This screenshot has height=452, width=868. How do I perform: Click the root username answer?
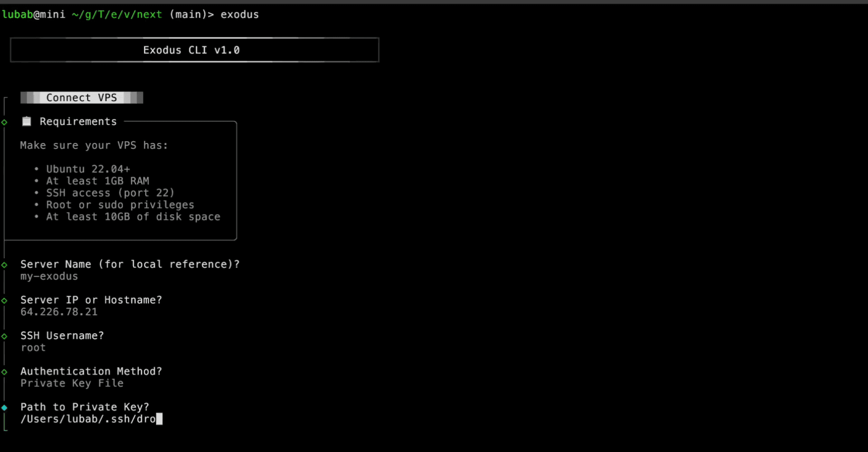pyautogui.click(x=33, y=348)
